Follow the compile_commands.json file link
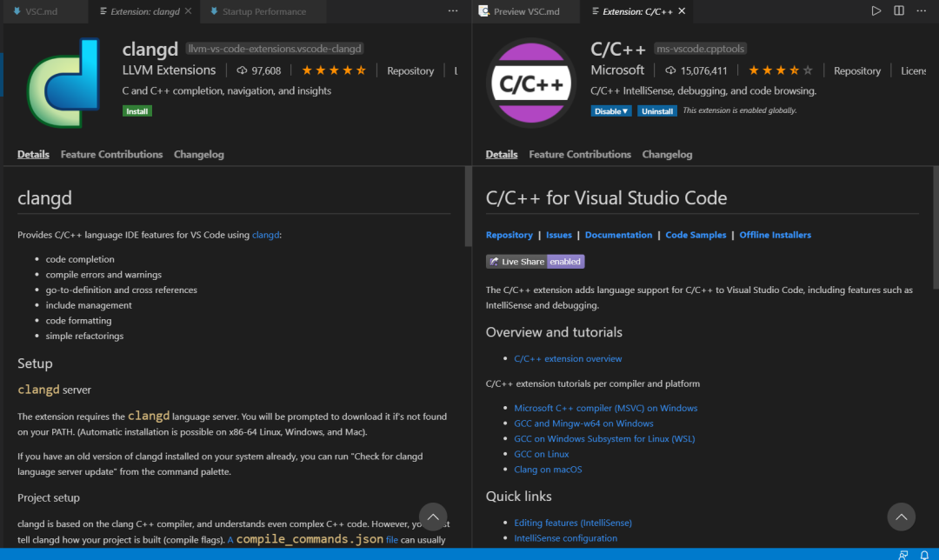 pyautogui.click(x=313, y=540)
